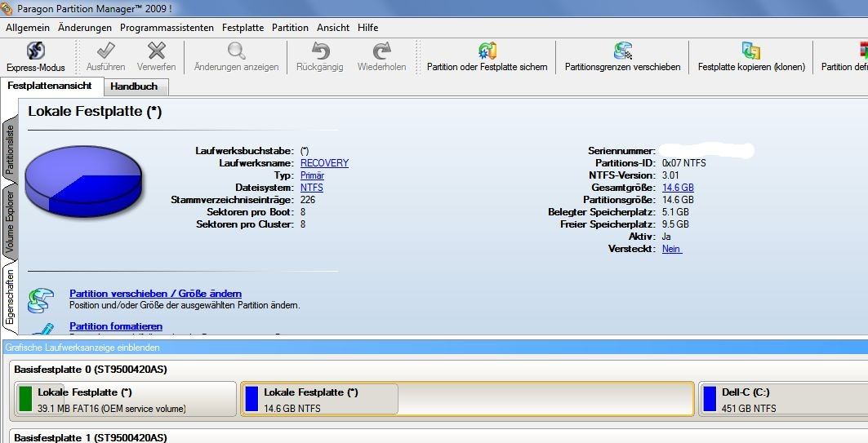The width and height of the screenshot is (868, 443).
Task: Click the Partition formatieren link
Action: [x=116, y=326]
